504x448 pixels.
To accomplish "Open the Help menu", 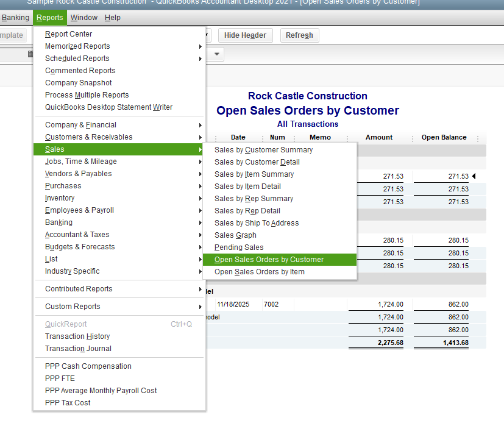I will [113, 17].
